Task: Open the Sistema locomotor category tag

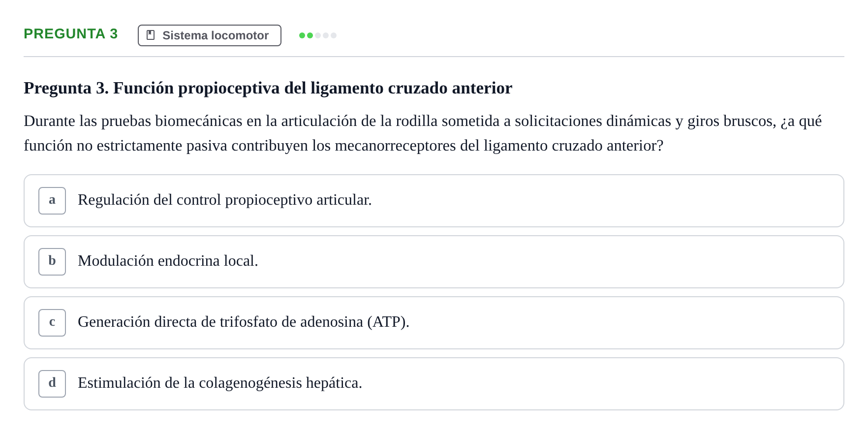Action: pyautogui.click(x=210, y=35)
